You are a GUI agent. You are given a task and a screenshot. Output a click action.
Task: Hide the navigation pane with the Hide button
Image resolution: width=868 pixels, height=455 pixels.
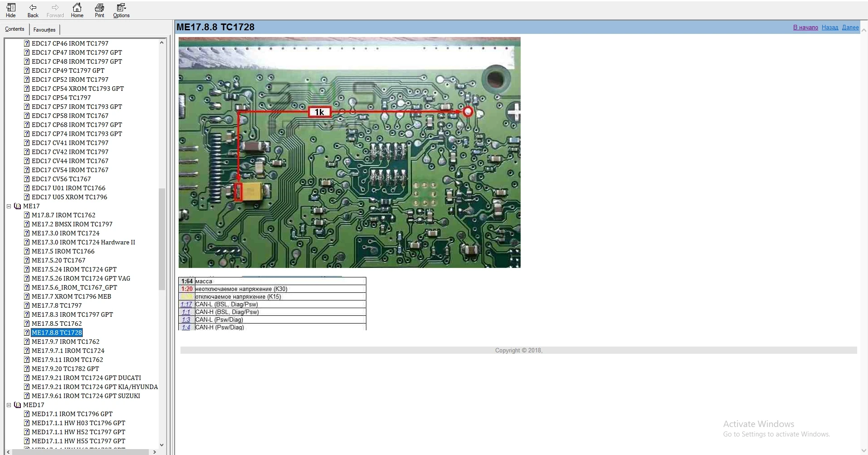coord(10,10)
